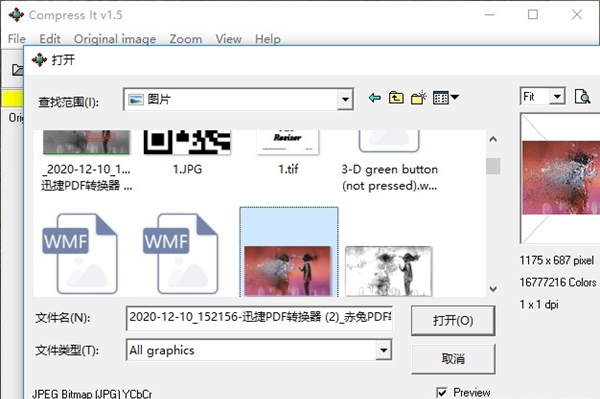This screenshot has height=399, width=600.
Task: Open the view menu icon in dialog
Action: [x=445, y=98]
